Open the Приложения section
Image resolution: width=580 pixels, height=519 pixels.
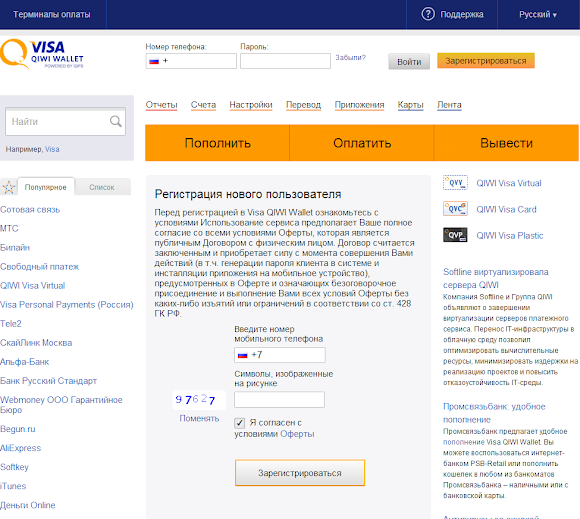[x=359, y=105]
